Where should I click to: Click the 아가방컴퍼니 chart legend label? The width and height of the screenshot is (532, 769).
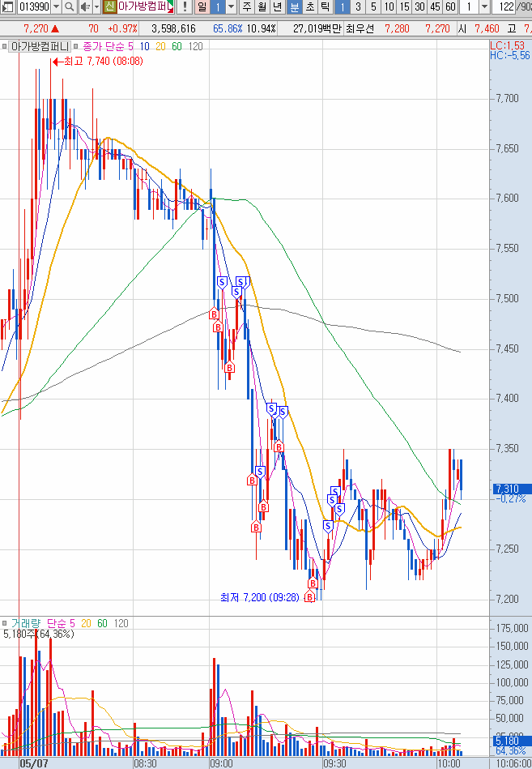40,46
